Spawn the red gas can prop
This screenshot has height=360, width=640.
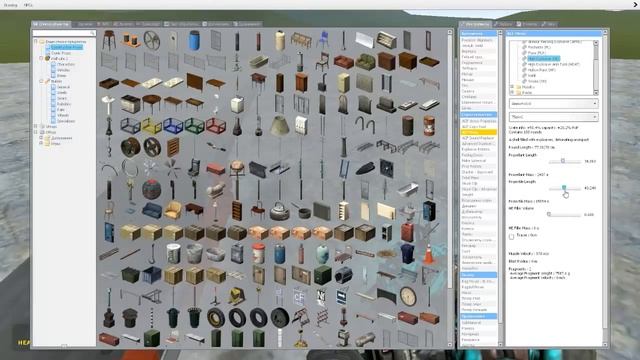tap(407, 232)
